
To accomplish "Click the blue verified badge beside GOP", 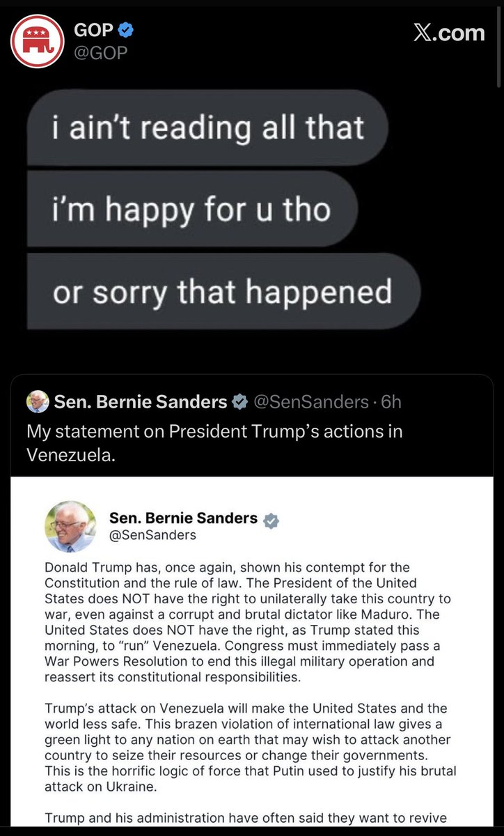I will click(126, 30).
